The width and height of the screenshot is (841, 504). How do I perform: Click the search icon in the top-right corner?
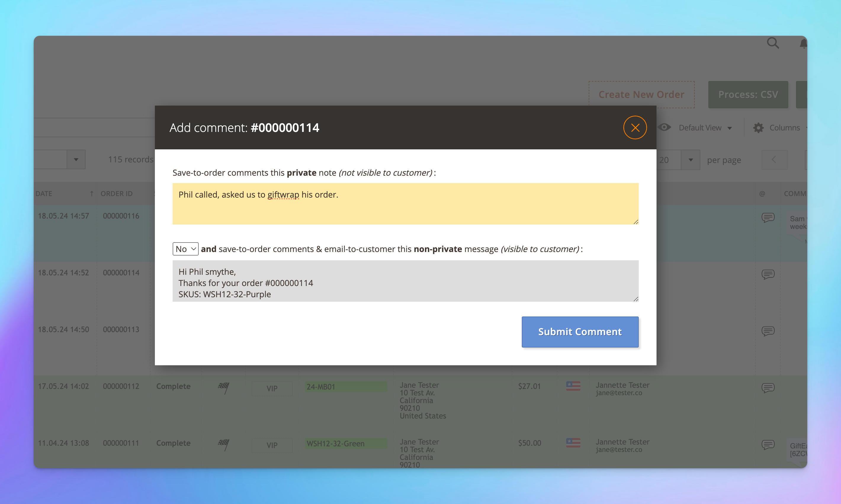(773, 43)
